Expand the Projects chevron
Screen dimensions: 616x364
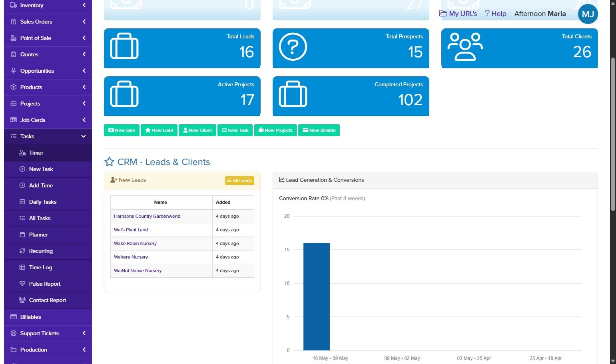click(84, 103)
